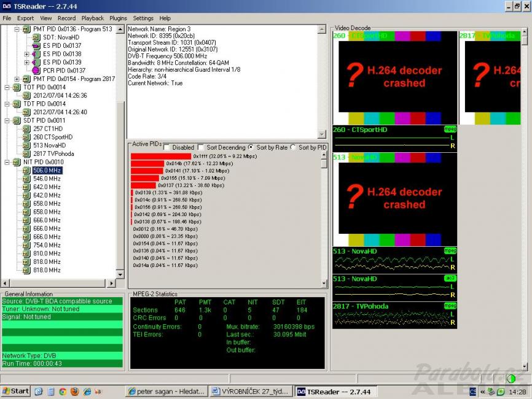Image resolution: width=532 pixels, height=399 pixels.
Task: Click the NIT PID 0x0010 icon
Action: pyautogui.click(x=17, y=162)
